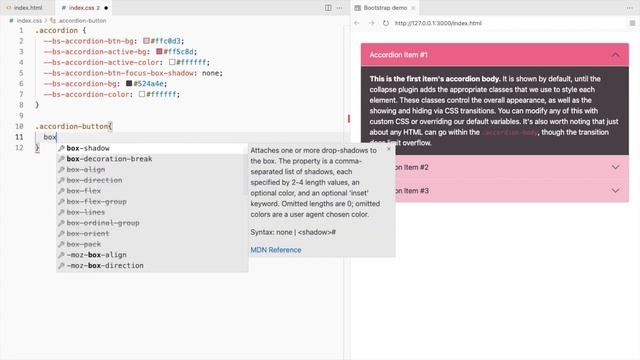
Task: Reload the preview page
Action: 386,23
